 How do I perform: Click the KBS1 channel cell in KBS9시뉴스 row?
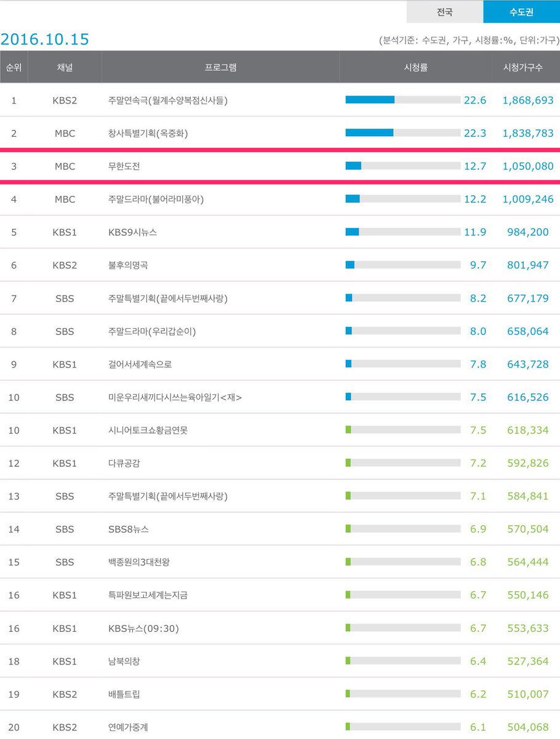[x=64, y=232]
